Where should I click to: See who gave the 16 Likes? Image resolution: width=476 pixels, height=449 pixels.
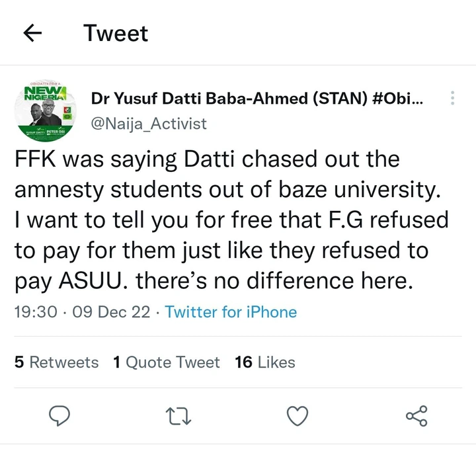click(x=265, y=362)
